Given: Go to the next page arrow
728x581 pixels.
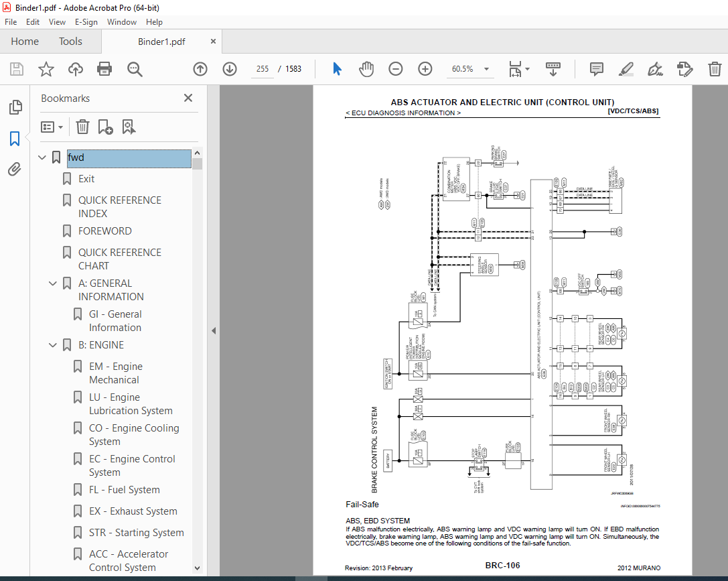Looking at the screenshot, I should [229, 69].
